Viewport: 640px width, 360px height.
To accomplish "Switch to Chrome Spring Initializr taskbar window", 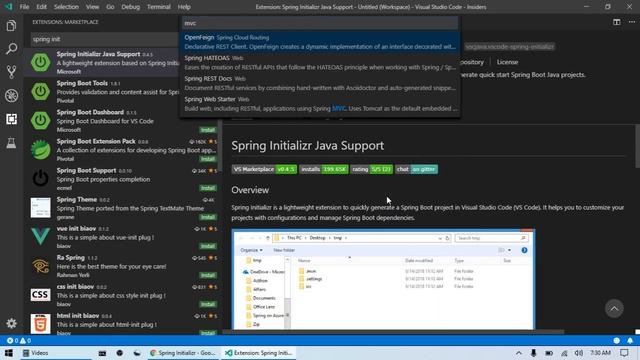I will pos(183,353).
